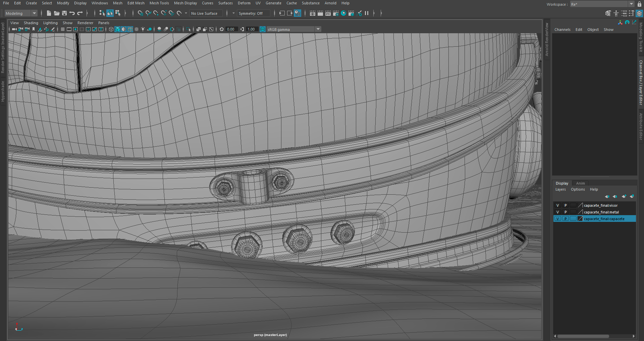The width and height of the screenshot is (644, 341).
Task: Open Render Settings clapperboard gear icon
Action: pyautogui.click(x=335, y=13)
